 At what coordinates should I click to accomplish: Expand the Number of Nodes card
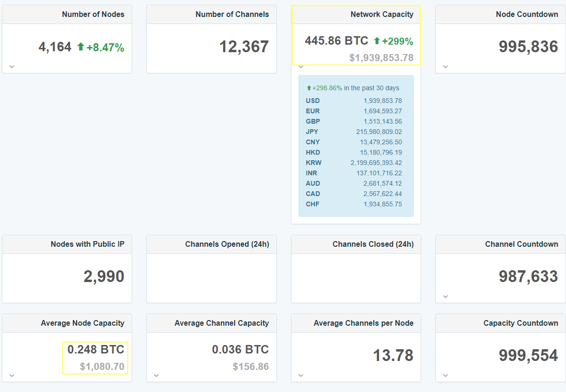11,66
